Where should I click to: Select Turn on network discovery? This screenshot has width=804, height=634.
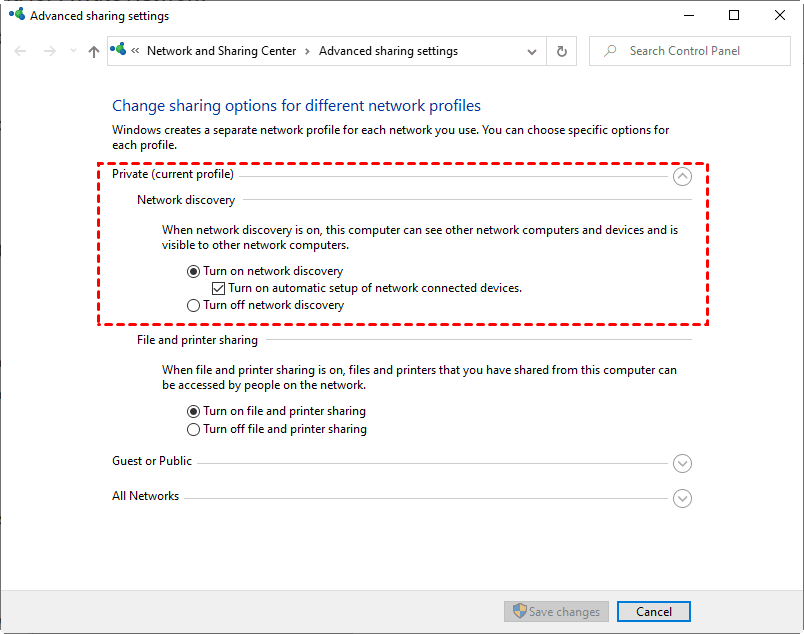[194, 271]
